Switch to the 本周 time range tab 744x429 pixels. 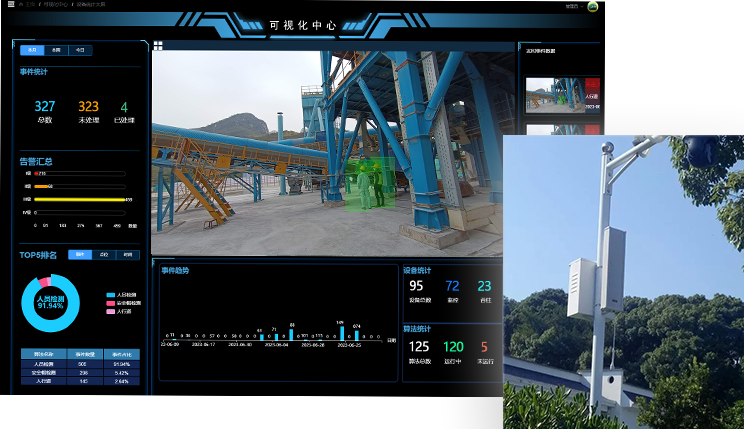56,49
